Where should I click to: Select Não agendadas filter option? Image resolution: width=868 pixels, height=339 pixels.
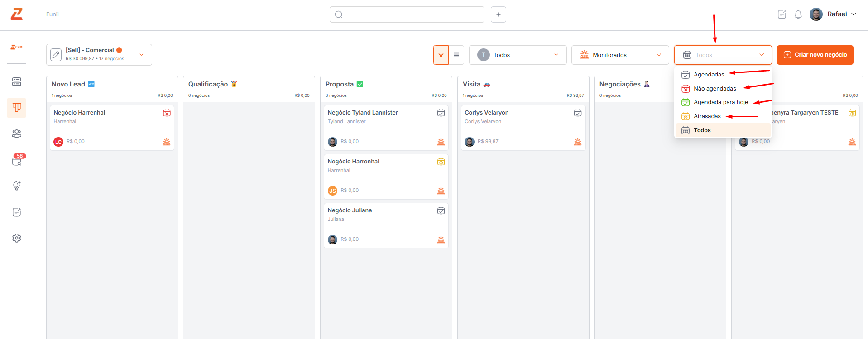[x=723, y=89]
